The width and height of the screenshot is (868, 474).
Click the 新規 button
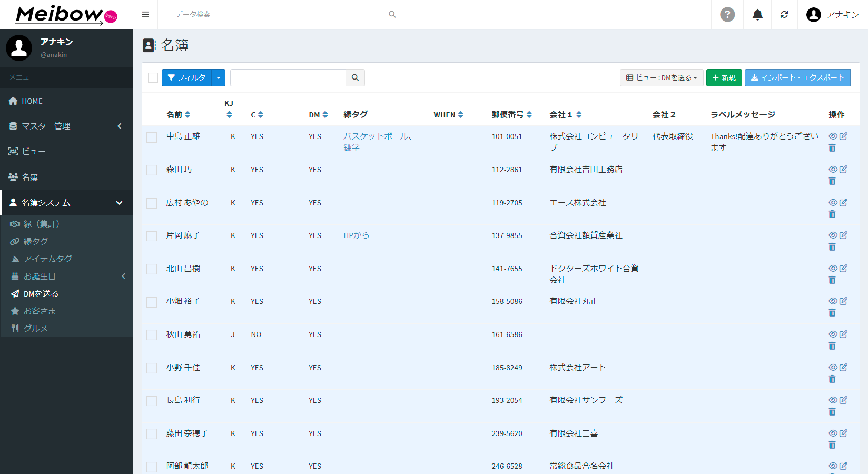724,78
